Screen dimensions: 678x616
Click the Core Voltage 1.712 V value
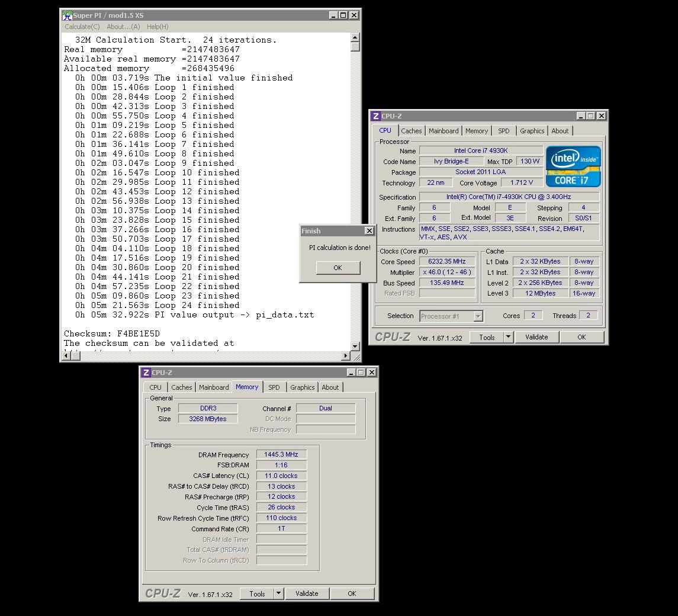tap(522, 182)
